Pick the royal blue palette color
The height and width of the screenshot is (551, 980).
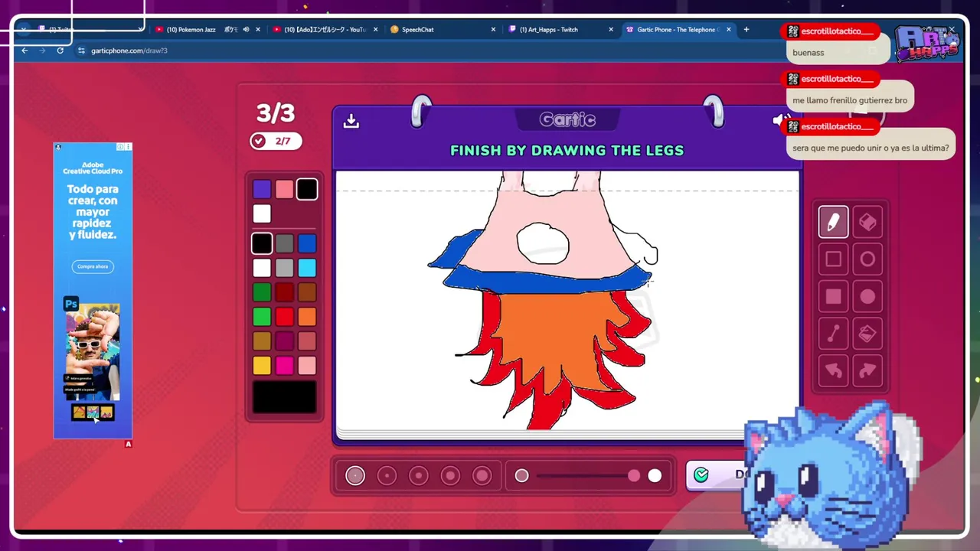pyautogui.click(x=307, y=243)
